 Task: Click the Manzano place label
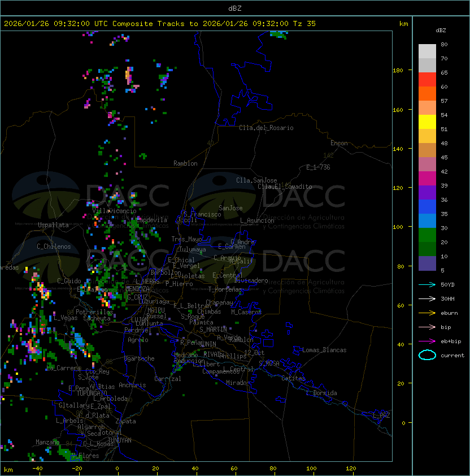[x=47, y=442]
